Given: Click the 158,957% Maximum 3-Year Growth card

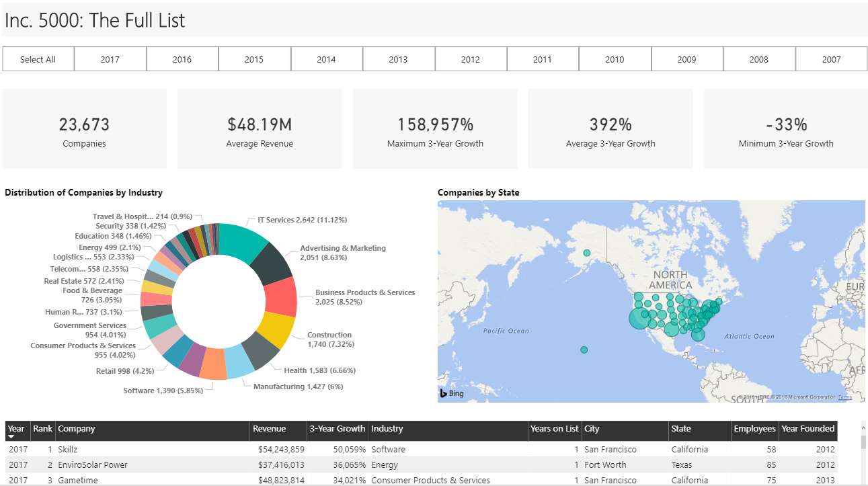Looking at the screenshot, I should point(435,128).
